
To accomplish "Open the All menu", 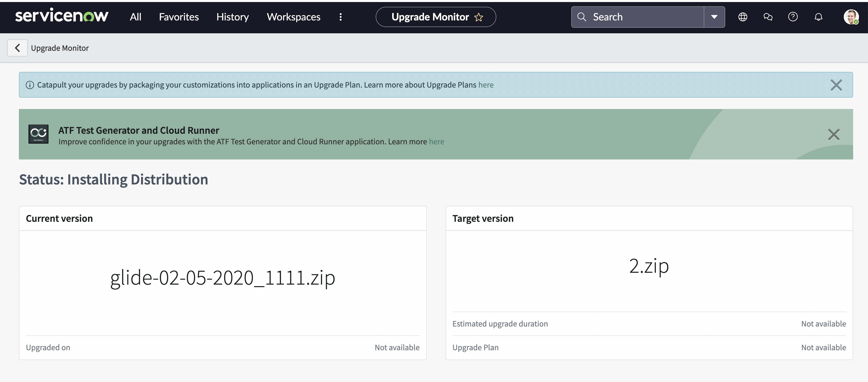I will point(135,17).
